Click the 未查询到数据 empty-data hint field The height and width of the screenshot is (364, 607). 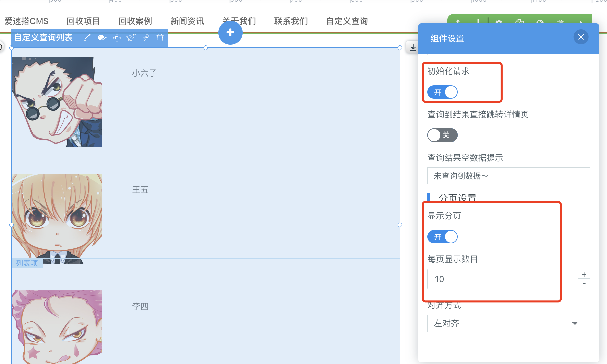509,176
